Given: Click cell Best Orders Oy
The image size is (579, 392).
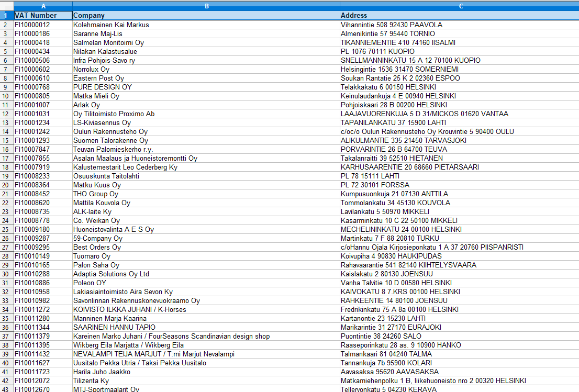Looking at the screenshot, I should click(206, 248).
